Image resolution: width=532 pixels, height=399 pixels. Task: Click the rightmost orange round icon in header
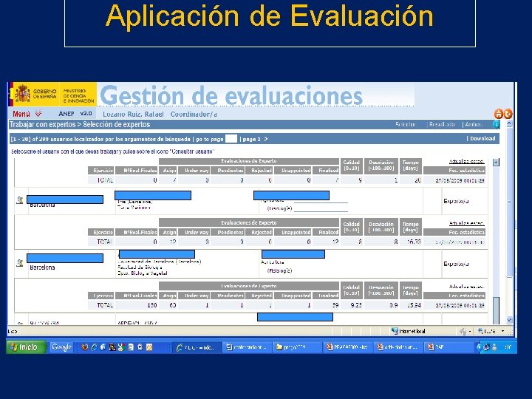[x=508, y=114]
